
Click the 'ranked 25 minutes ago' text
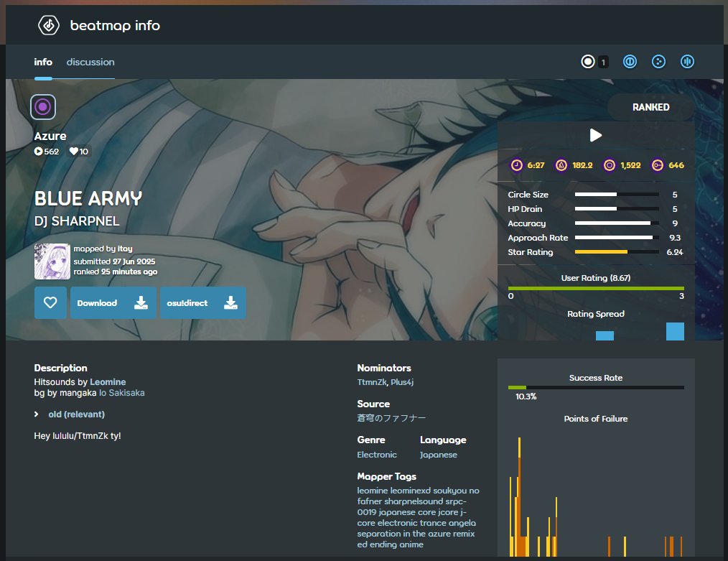coord(115,272)
